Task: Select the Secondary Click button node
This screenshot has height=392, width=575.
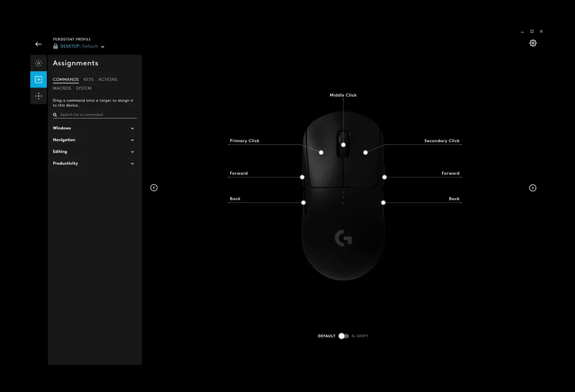Action: click(x=366, y=152)
